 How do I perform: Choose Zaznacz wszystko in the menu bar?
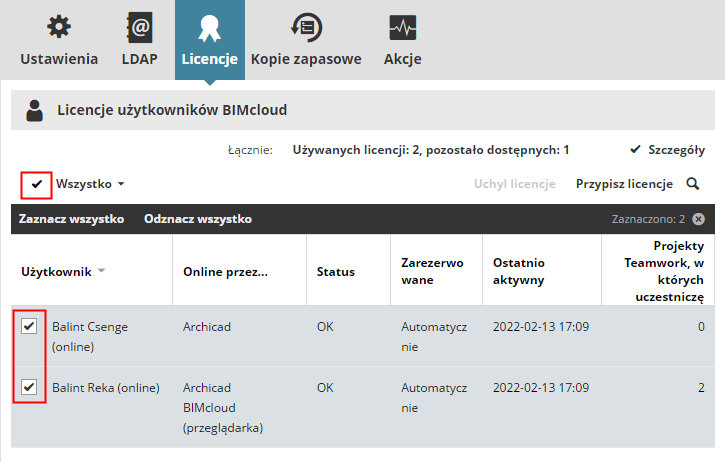click(70, 219)
